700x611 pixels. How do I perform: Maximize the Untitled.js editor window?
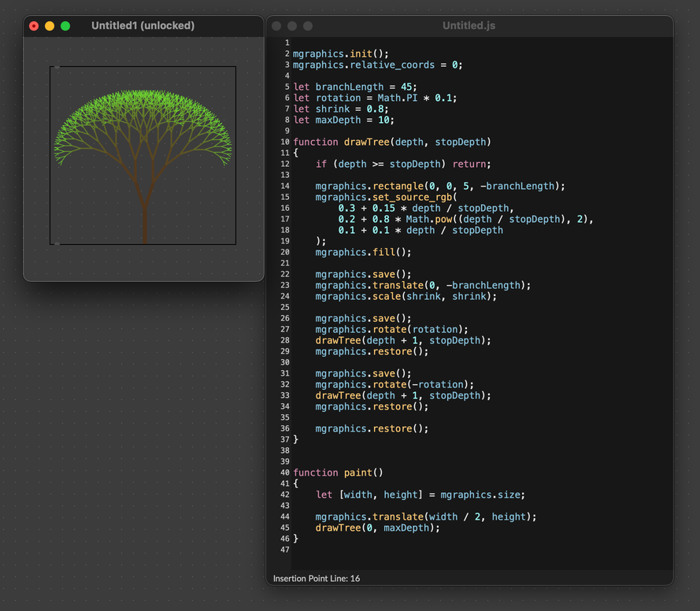[308, 26]
